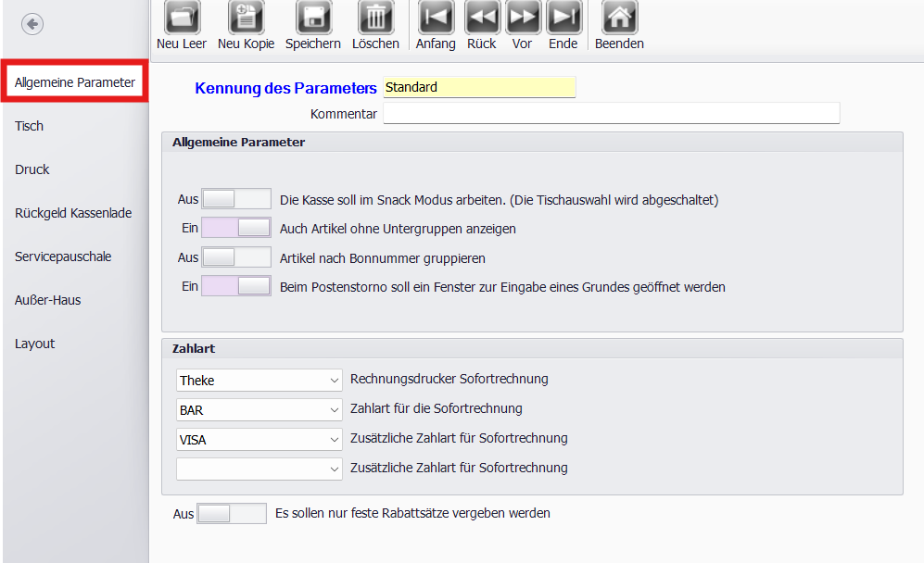Enable the Snack Modus switch
Image resolution: width=924 pixels, height=563 pixels.
click(x=236, y=199)
